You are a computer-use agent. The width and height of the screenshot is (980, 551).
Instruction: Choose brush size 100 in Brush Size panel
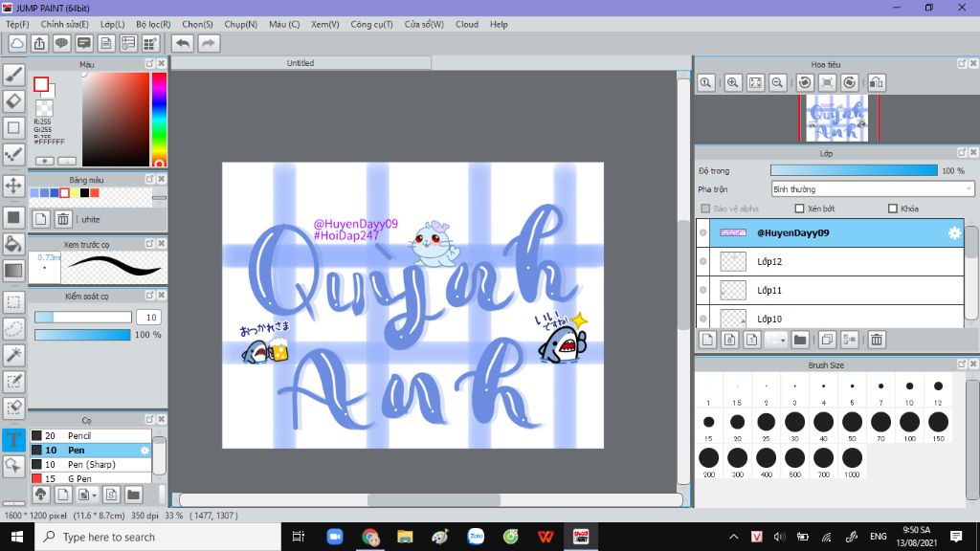click(909, 422)
